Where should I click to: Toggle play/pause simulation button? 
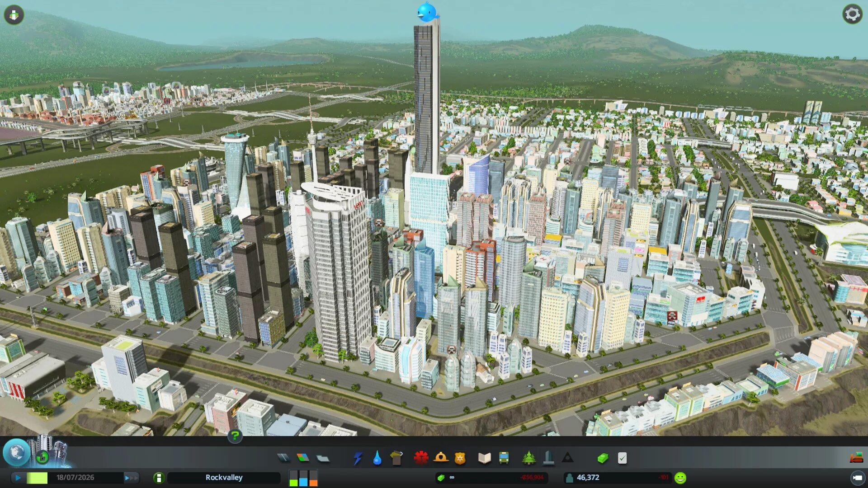pos(18,478)
